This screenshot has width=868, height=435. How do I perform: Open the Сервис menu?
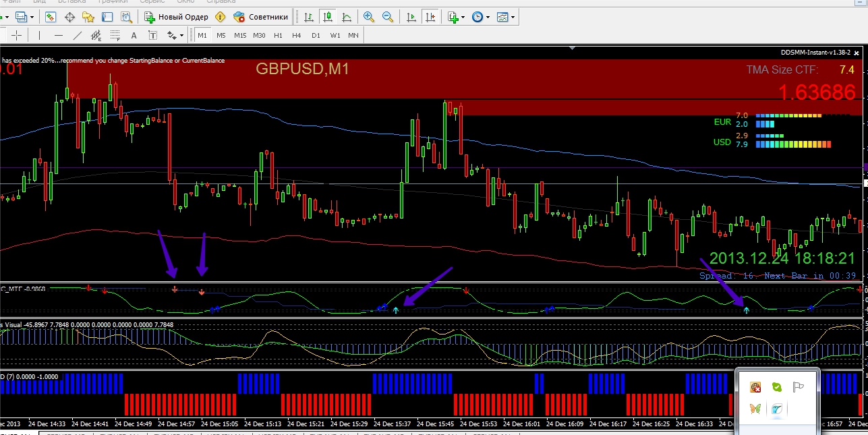(x=152, y=2)
